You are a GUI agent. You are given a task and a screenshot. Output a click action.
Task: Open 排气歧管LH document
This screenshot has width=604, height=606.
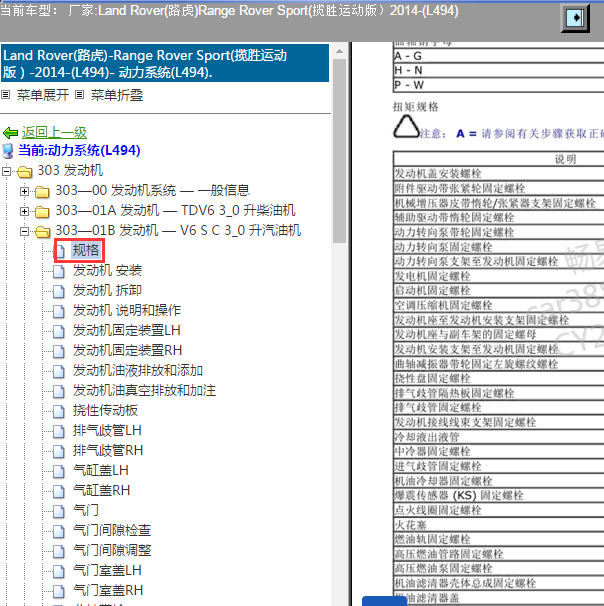(x=107, y=431)
